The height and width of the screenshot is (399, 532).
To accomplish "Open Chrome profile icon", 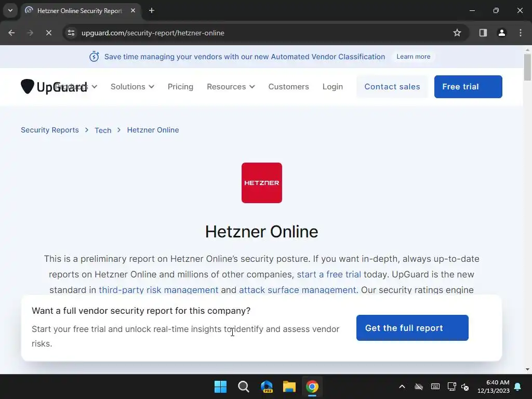I will (x=502, y=33).
